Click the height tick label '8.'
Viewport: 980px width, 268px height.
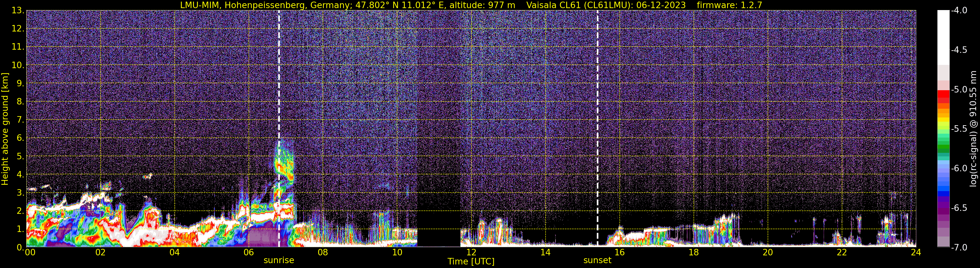click(x=20, y=101)
